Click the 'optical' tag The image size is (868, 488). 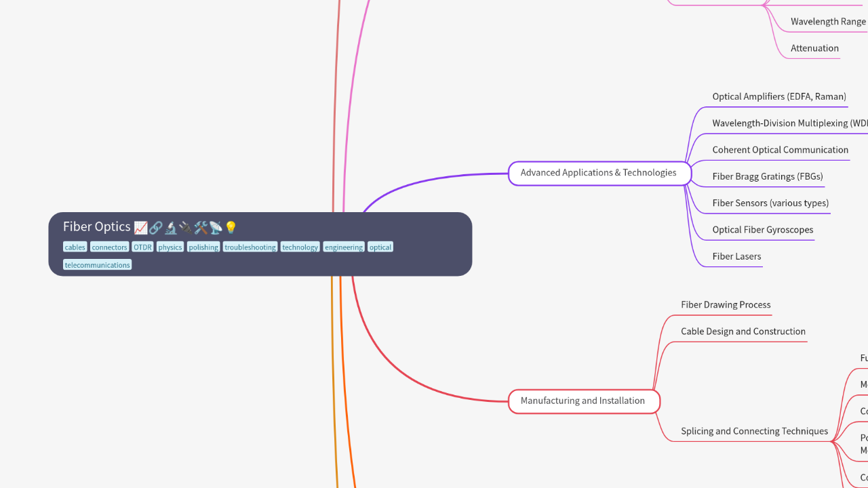click(x=380, y=247)
